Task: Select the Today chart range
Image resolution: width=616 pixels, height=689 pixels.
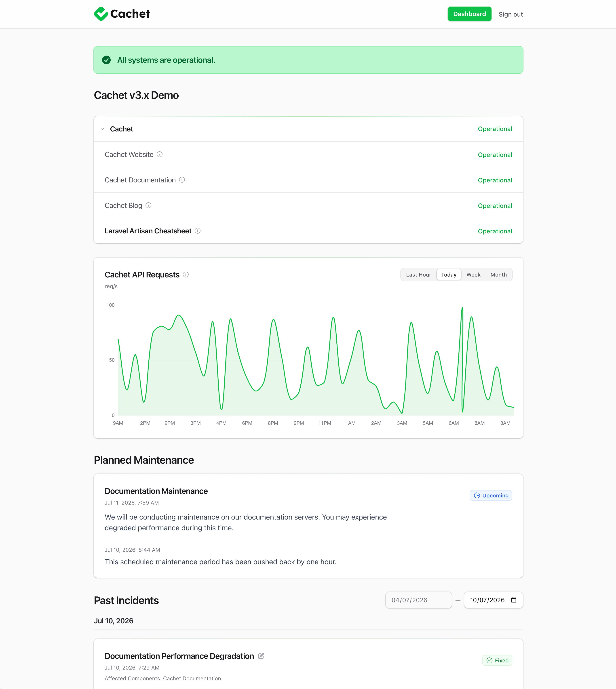Action: pyautogui.click(x=448, y=275)
